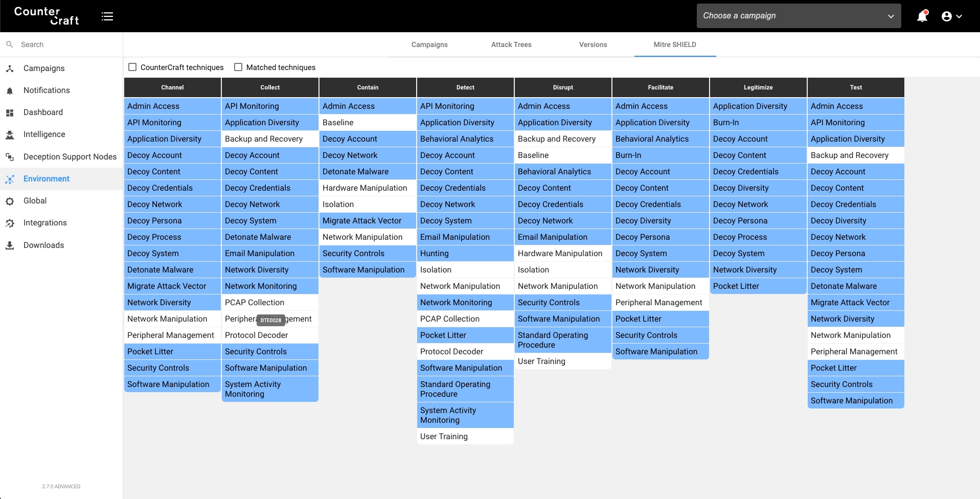Open the user account menu icon
Viewport: 980px width, 499px height.
[x=947, y=16]
